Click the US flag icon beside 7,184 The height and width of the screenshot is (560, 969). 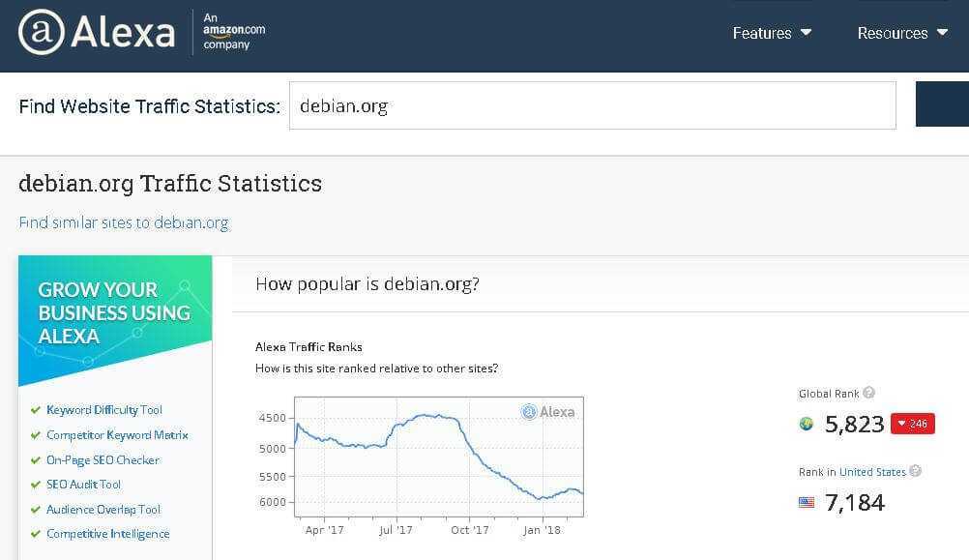[807, 502]
